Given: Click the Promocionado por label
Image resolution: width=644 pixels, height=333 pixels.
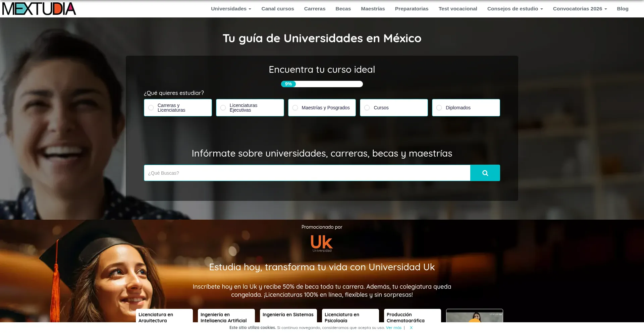Looking at the screenshot, I should [x=322, y=227].
